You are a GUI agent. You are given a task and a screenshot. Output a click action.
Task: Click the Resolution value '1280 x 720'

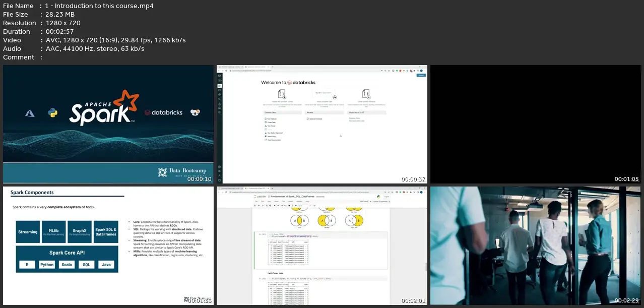62,23
